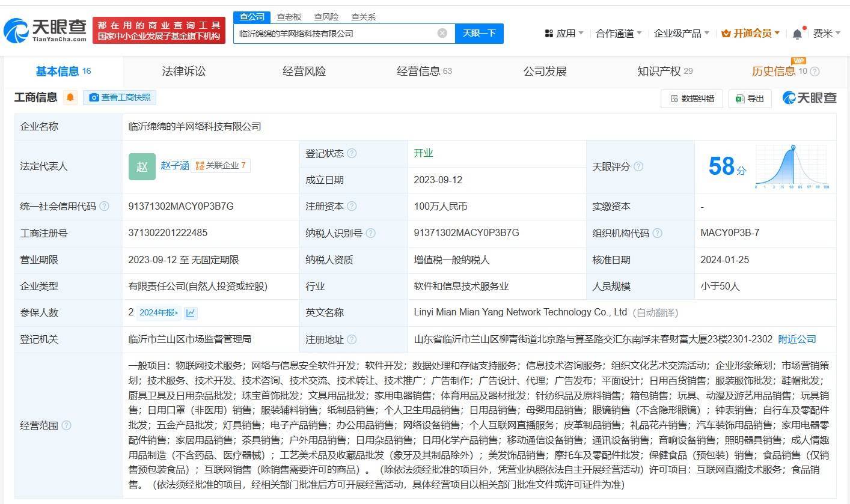Image resolution: width=850 pixels, height=504 pixels.
Task: Switch to 经营风险 tab
Action: (x=304, y=71)
